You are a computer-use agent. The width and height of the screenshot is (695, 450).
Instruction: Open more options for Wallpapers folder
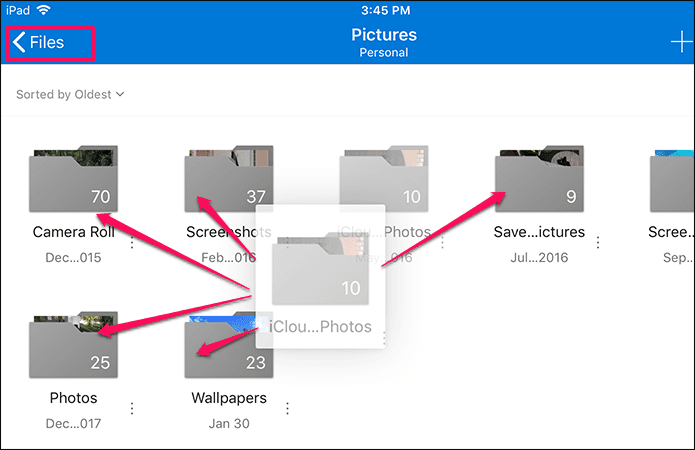287,408
